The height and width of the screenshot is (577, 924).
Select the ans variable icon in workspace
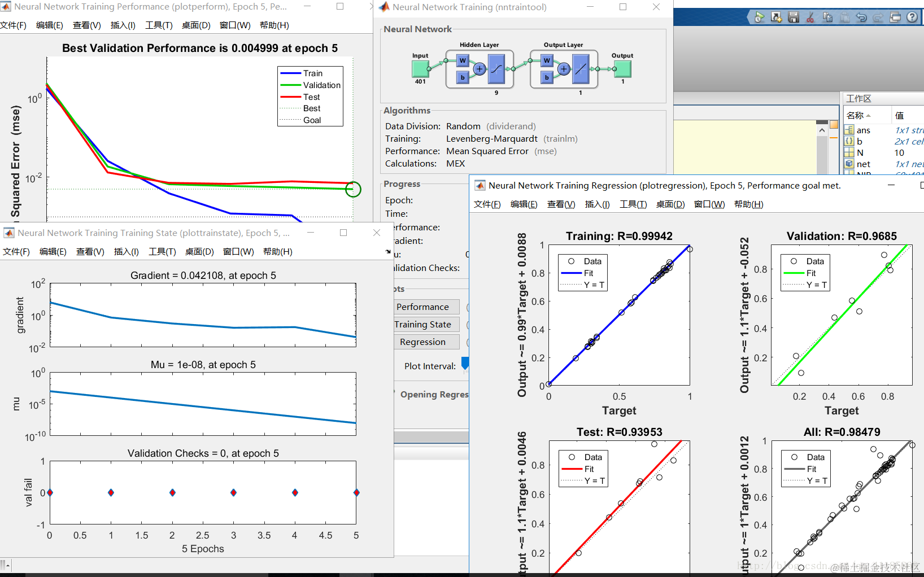tap(849, 130)
